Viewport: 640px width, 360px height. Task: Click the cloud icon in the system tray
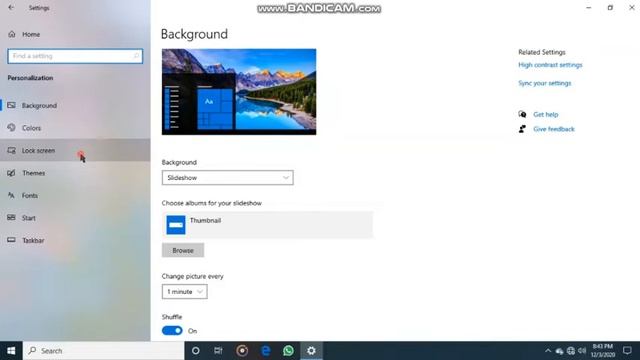click(559, 351)
